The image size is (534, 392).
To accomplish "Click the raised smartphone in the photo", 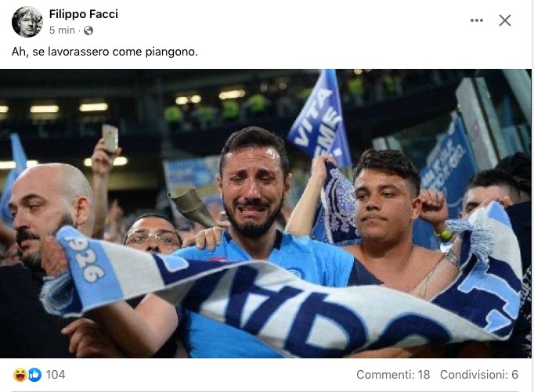I will tap(110, 138).
